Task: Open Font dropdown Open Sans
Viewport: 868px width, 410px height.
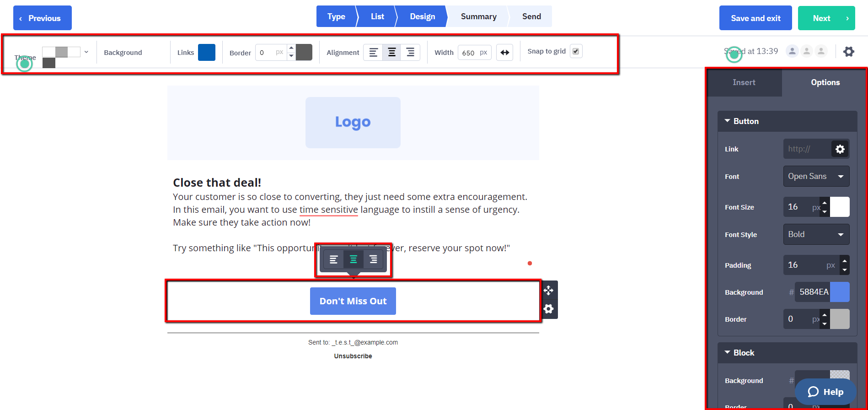Action: tap(816, 176)
